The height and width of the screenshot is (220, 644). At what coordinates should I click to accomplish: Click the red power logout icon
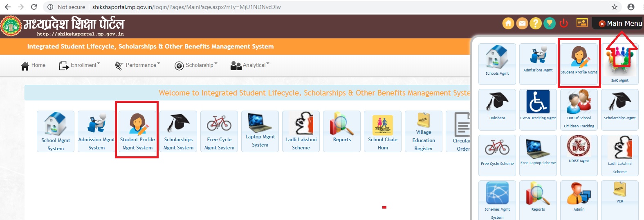click(564, 23)
